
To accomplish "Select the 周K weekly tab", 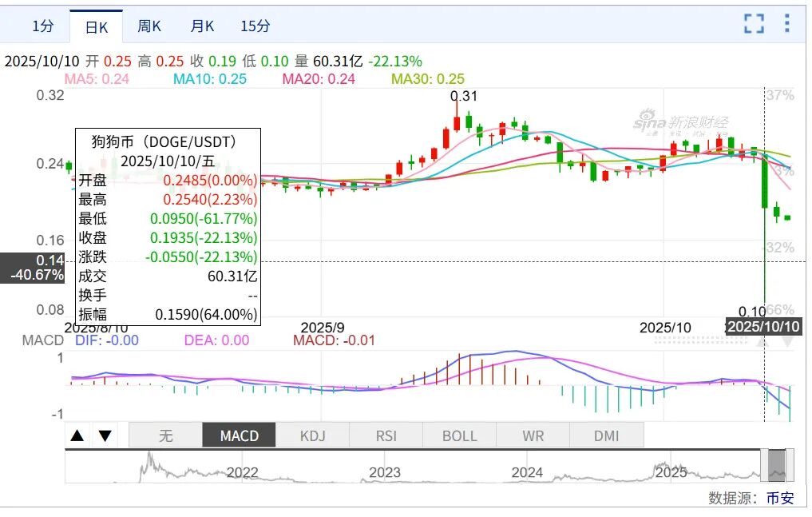I will (x=149, y=26).
